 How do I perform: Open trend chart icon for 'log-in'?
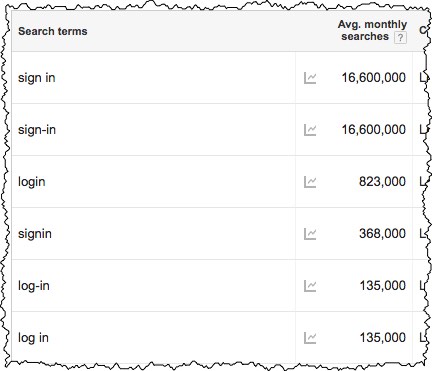coord(310,286)
